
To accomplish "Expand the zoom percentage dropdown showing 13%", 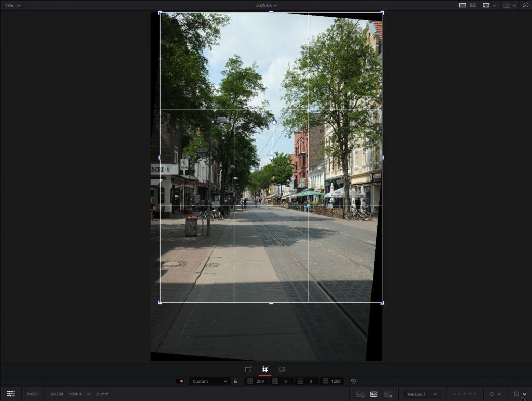I will (x=10, y=5).
